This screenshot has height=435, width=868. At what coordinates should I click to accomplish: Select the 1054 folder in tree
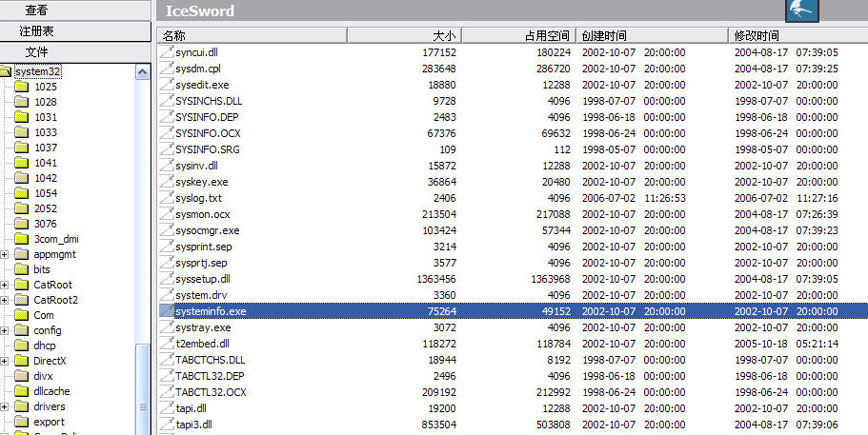46,193
